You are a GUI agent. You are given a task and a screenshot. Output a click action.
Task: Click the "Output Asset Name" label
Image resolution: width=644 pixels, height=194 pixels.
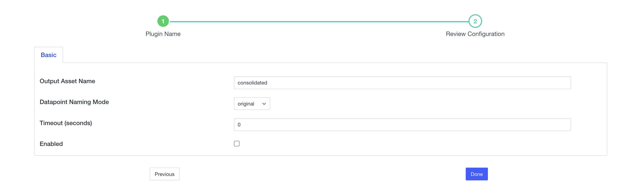tap(67, 81)
